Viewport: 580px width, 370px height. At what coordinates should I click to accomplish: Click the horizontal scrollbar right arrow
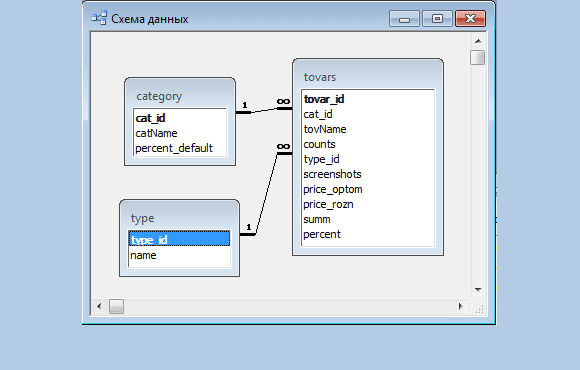click(461, 306)
